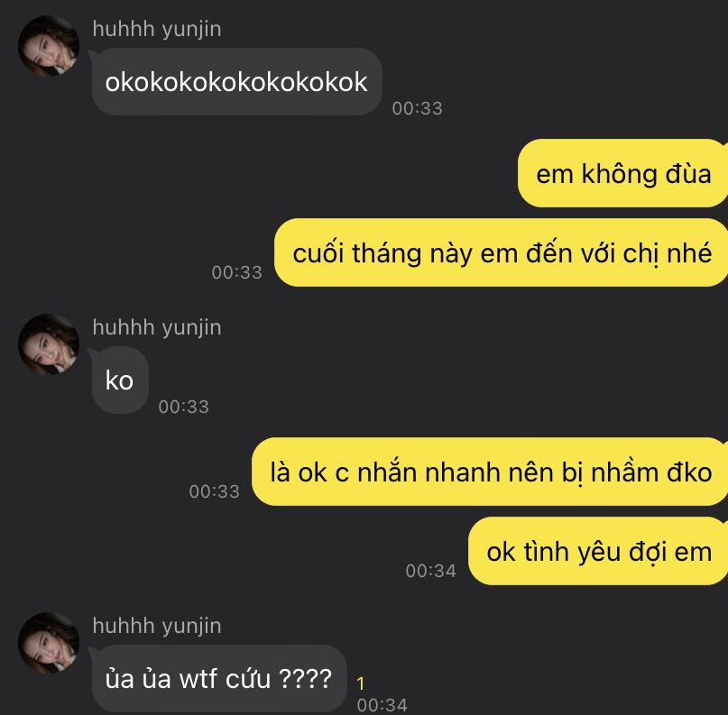Tap the okokokokokokokokok message bubble
Screen dimensions: 728x715
(x=236, y=82)
